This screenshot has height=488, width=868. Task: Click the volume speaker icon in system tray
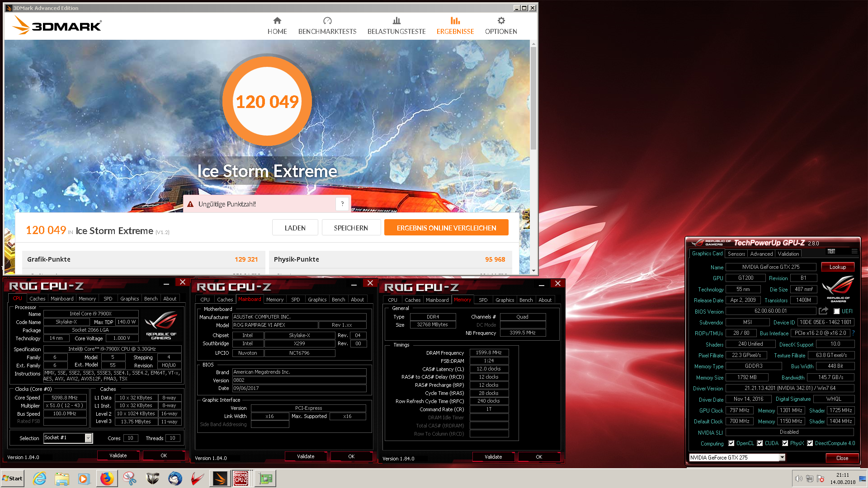click(x=798, y=479)
